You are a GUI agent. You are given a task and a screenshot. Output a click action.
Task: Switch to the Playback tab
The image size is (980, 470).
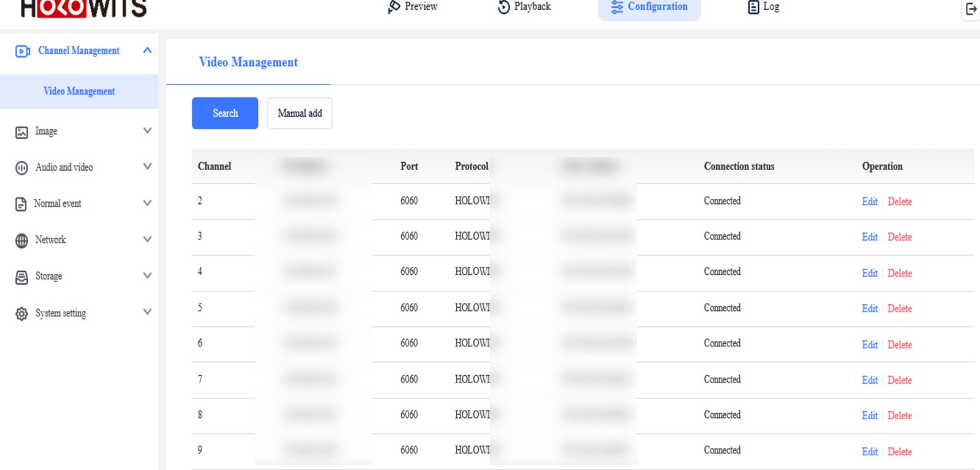(x=524, y=7)
